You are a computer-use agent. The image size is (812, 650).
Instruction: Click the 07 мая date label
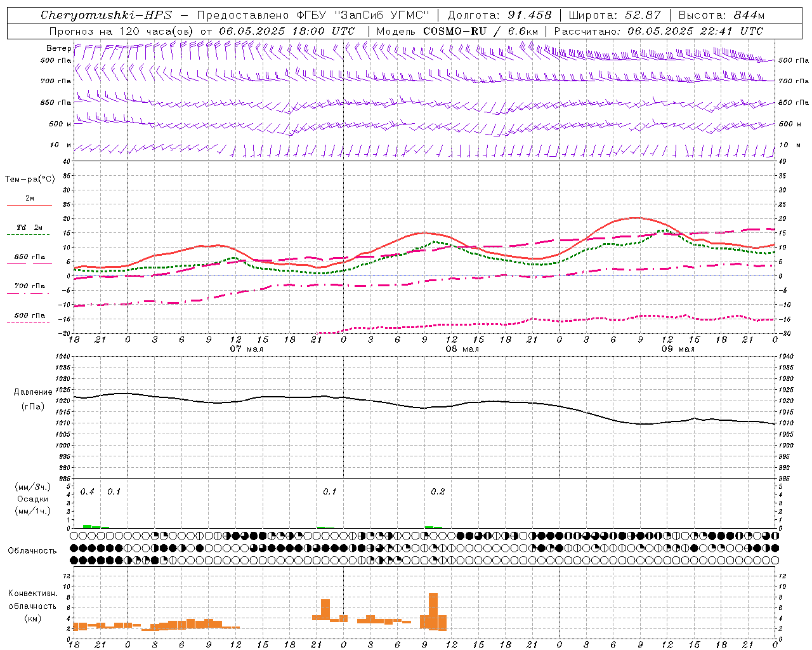246,349
